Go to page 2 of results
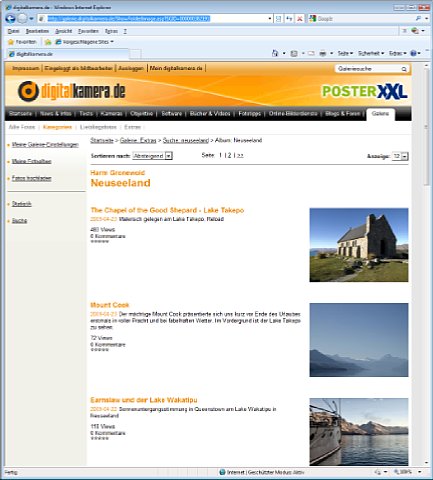Viewport: 433px width, 480px height. [229, 155]
